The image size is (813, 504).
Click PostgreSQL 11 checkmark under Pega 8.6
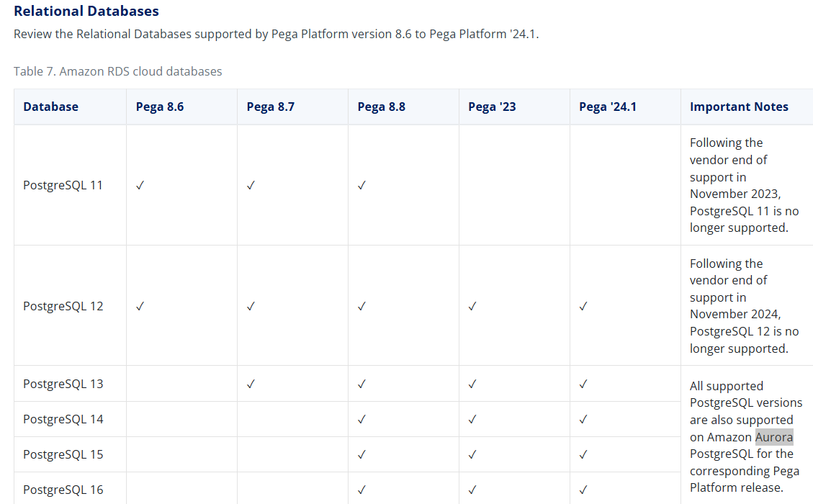pos(140,185)
